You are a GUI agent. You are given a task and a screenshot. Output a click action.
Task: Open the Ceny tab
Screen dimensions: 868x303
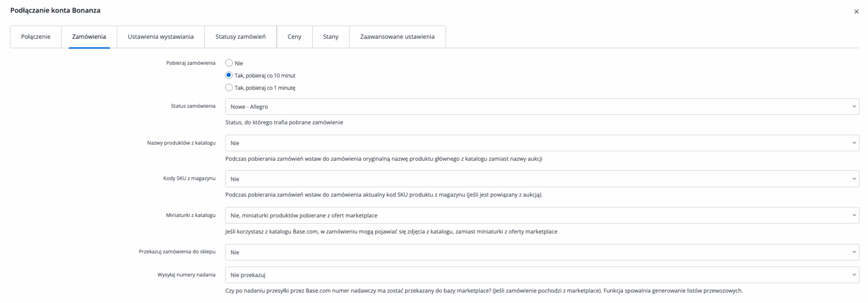coord(294,37)
